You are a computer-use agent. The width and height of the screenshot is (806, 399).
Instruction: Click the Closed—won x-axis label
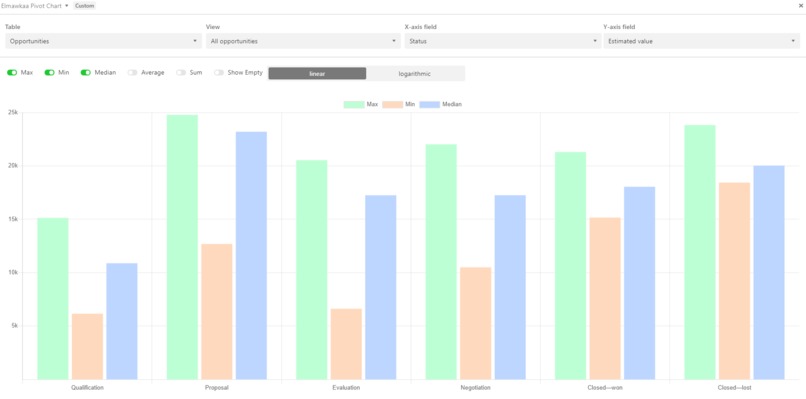click(x=605, y=388)
